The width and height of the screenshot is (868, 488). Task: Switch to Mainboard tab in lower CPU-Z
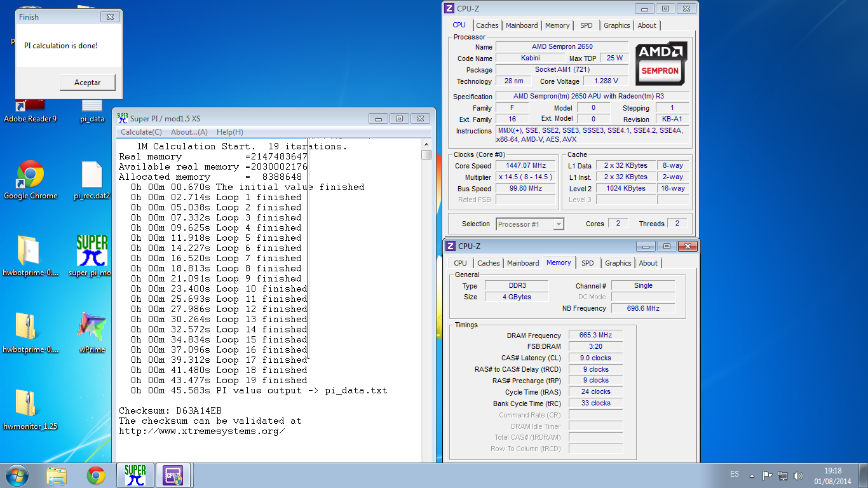(523, 263)
